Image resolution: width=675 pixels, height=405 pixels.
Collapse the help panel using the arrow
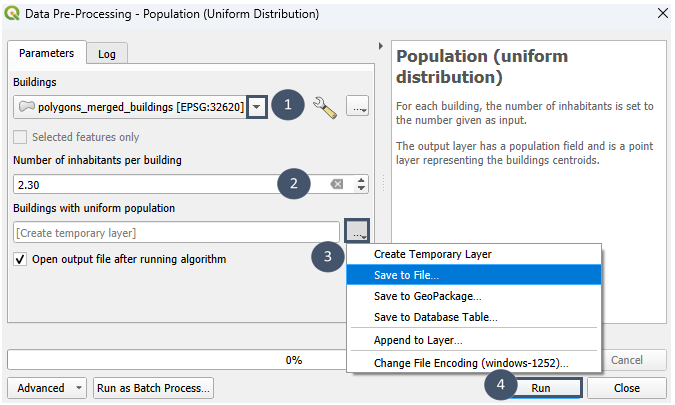point(381,47)
